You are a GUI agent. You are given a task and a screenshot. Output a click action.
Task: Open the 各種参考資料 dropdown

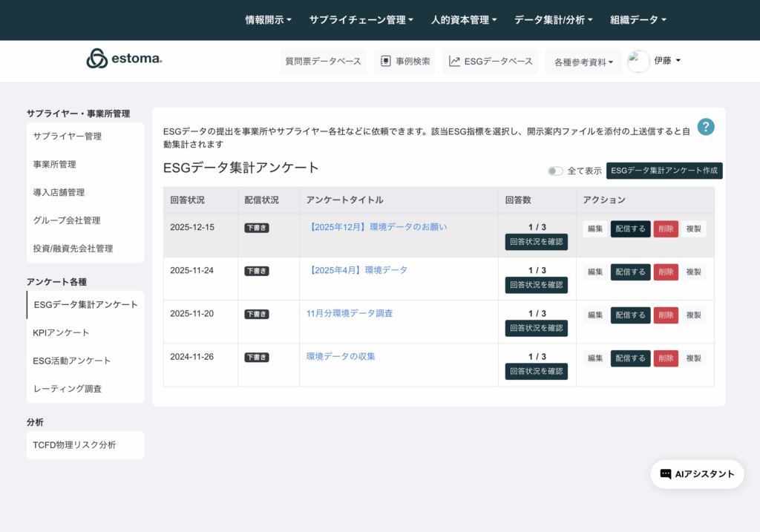(x=583, y=62)
